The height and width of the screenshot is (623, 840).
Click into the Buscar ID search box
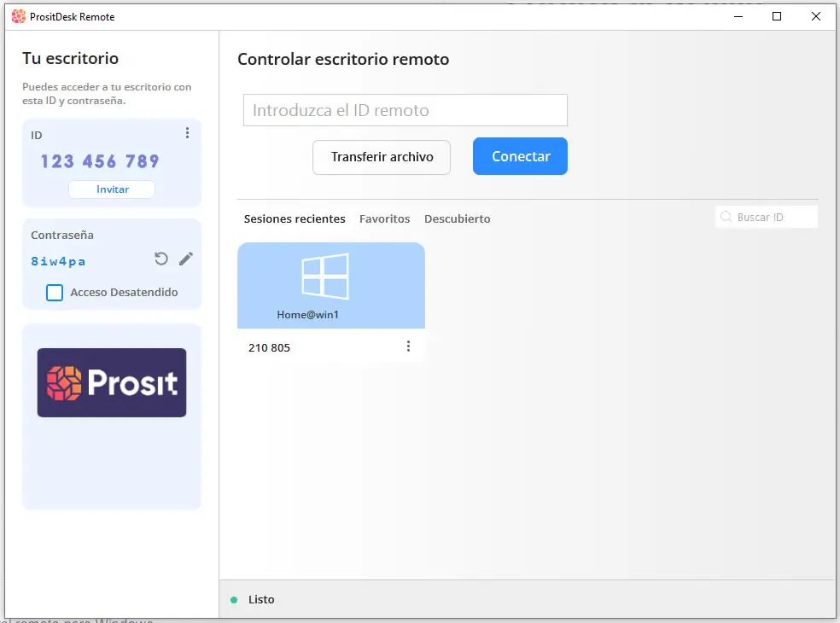pos(773,218)
